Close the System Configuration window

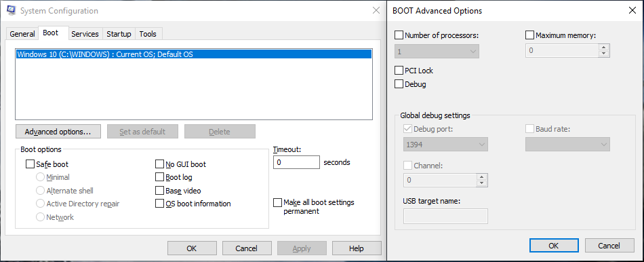click(376, 11)
